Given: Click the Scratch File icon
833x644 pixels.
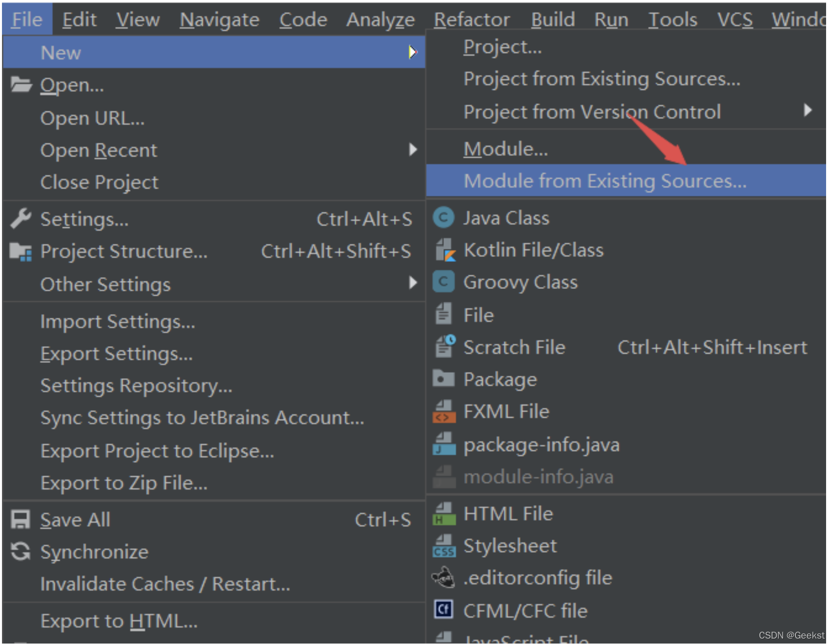Looking at the screenshot, I should [445, 346].
